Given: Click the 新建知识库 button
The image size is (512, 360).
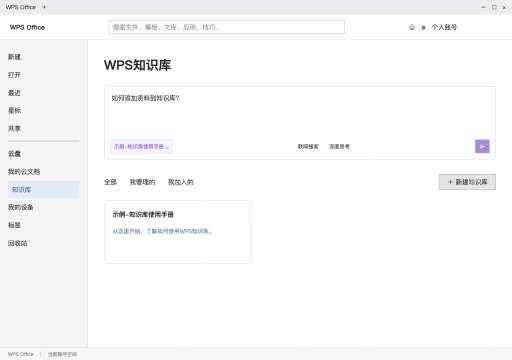Looking at the screenshot, I should (467, 182).
